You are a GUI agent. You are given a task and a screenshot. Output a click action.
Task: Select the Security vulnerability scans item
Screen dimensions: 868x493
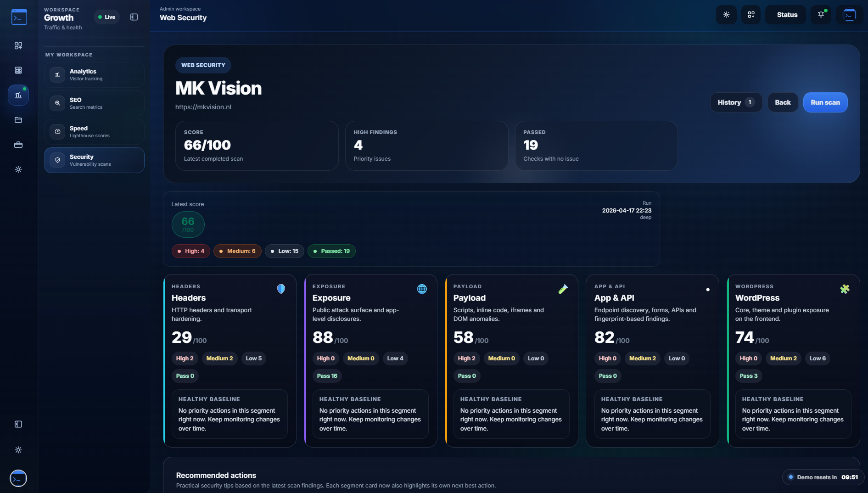(94, 160)
